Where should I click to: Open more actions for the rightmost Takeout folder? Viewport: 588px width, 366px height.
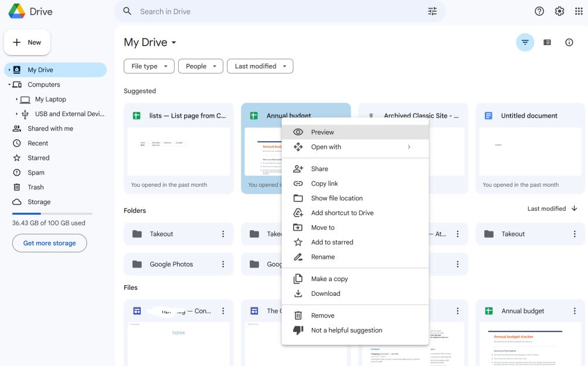point(575,234)
